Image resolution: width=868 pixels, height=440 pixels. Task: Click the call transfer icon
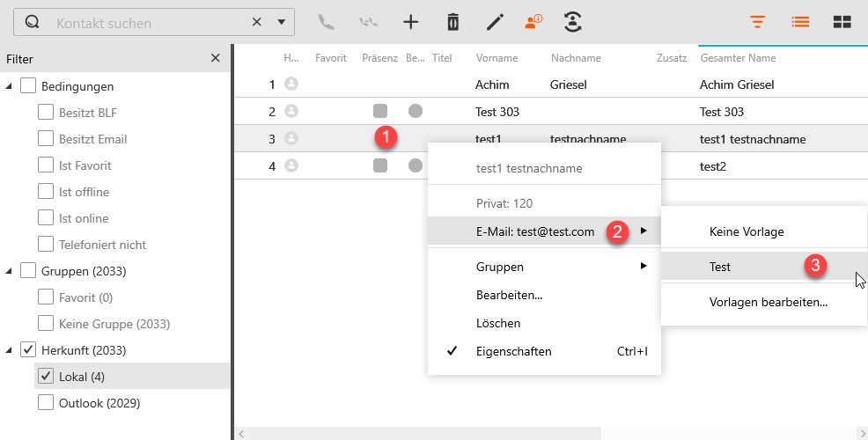368,22
